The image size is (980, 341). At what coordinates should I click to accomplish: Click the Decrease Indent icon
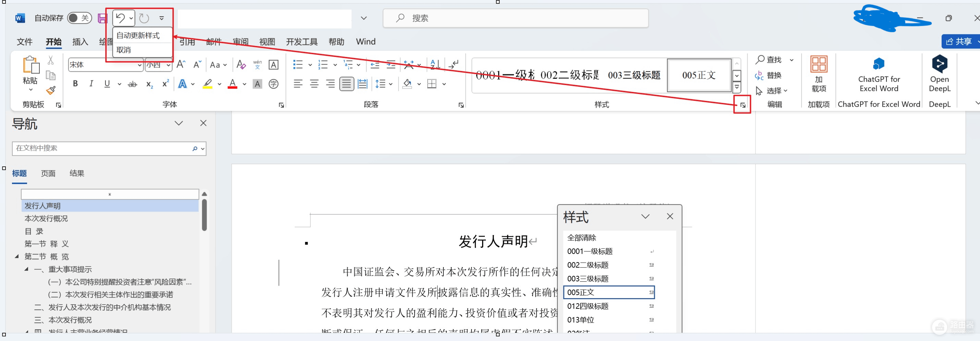point(375,64)
